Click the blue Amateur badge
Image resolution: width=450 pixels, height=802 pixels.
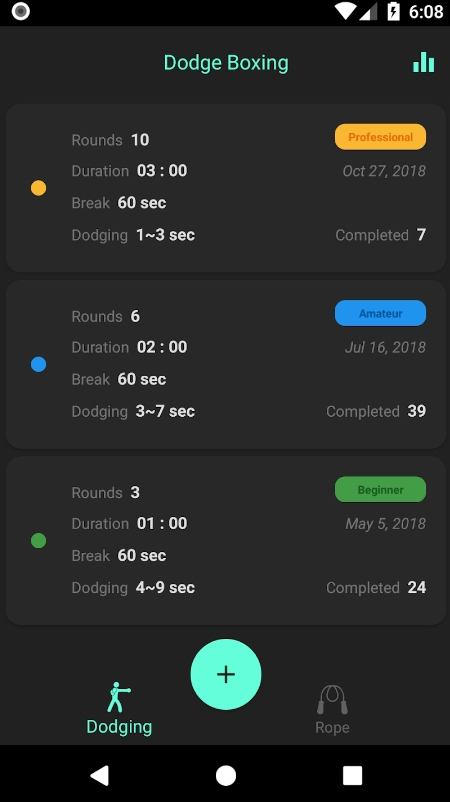click(380, 313)
